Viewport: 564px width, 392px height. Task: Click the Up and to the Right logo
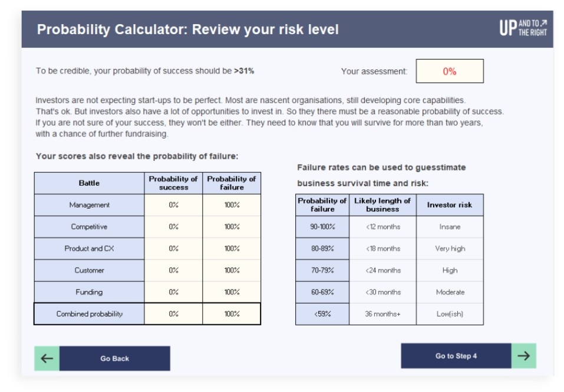coord(523,28)
